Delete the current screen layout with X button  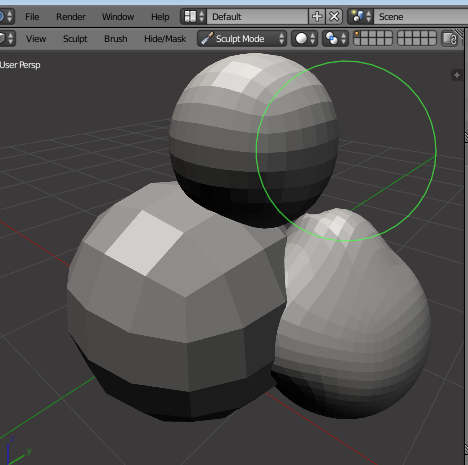[334, 16]
